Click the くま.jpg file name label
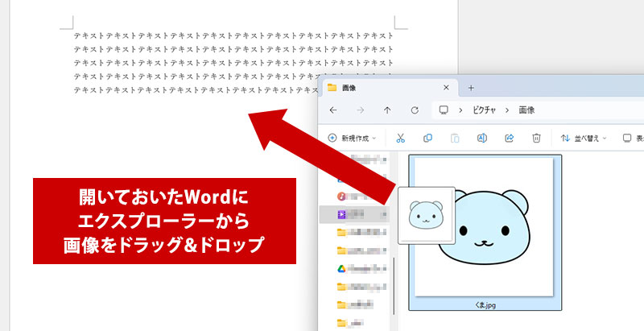 tap(485, 305)
